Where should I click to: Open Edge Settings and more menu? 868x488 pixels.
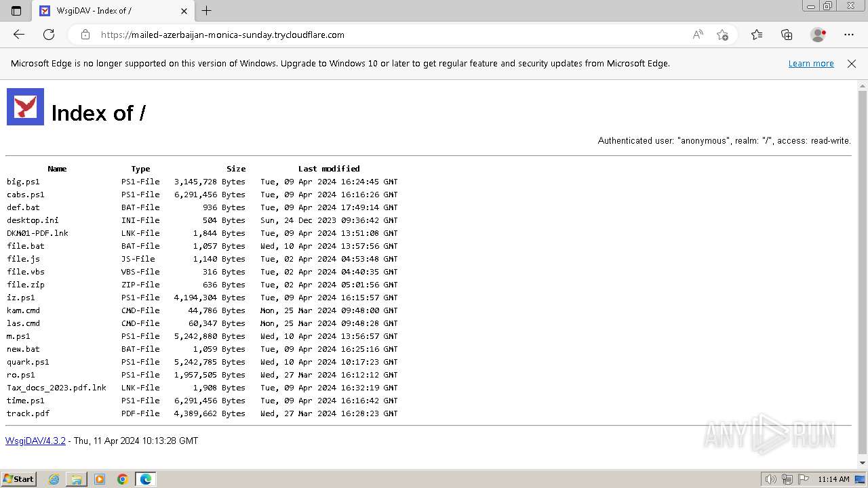pos(849,35)
